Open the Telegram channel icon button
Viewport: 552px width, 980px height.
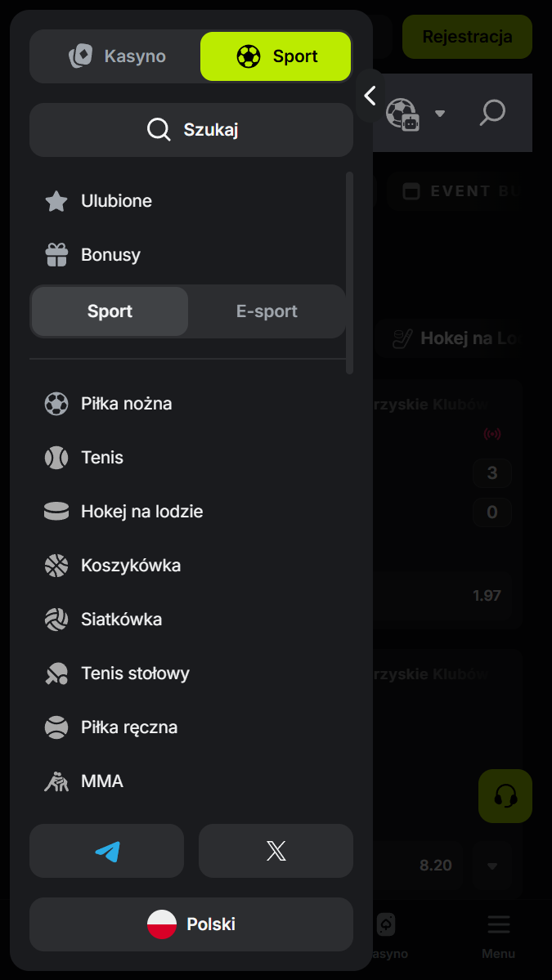107,851
